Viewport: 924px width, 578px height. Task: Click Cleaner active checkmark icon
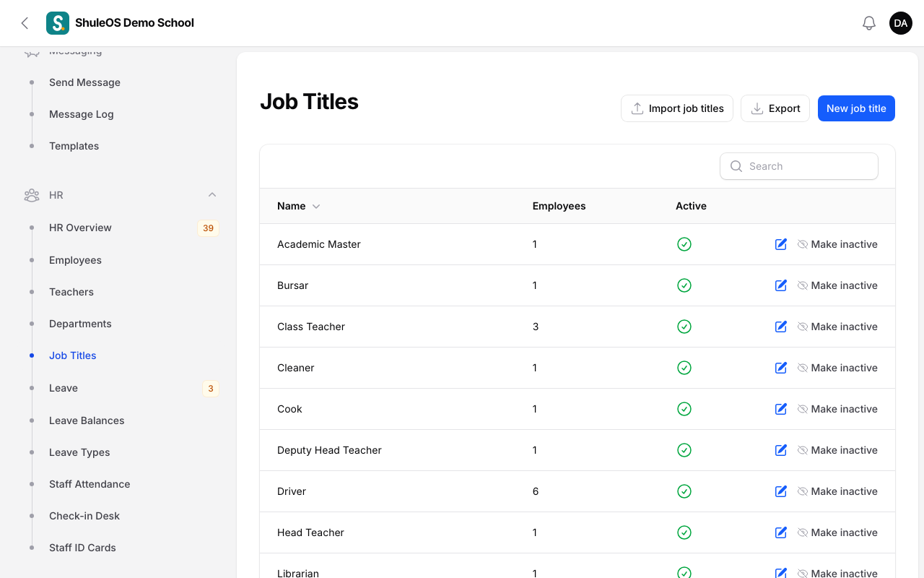coord(684,368)
